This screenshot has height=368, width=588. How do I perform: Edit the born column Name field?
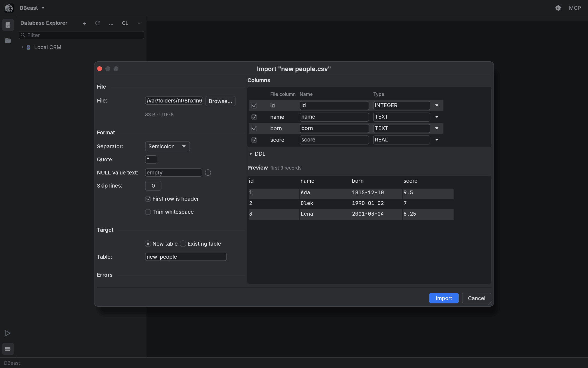coord(334,128)
